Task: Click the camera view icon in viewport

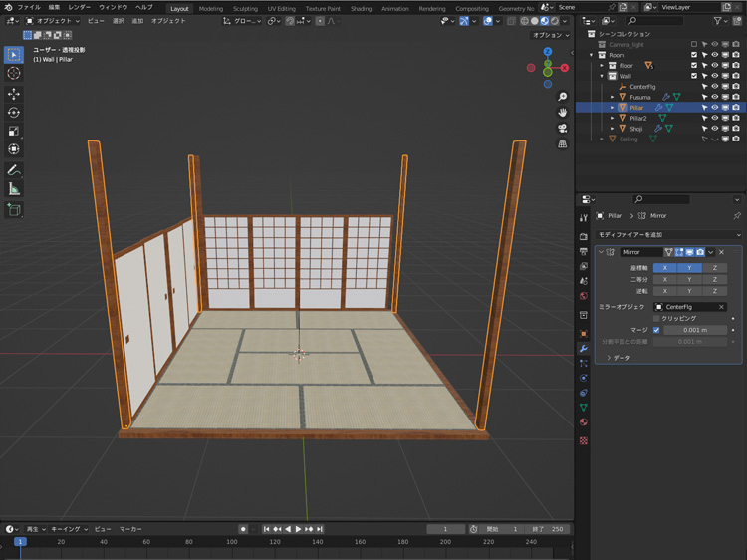Action: (x=563, y=129)
